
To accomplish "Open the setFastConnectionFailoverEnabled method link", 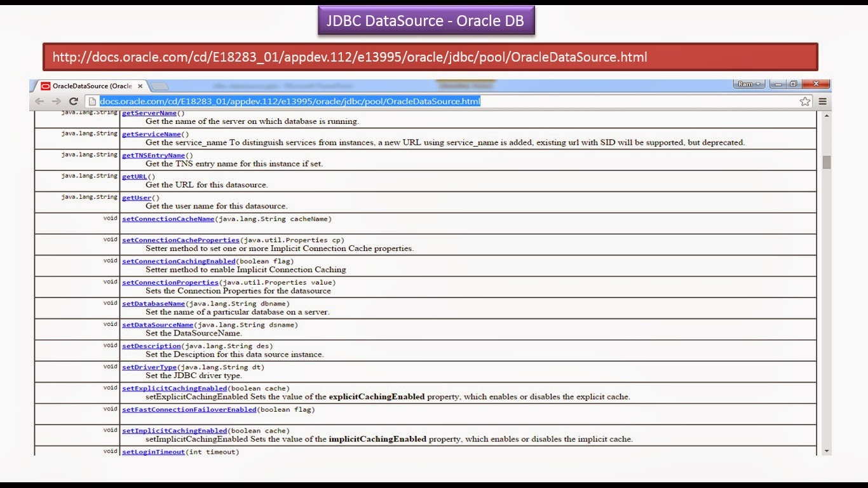I will tap(189, 410).
